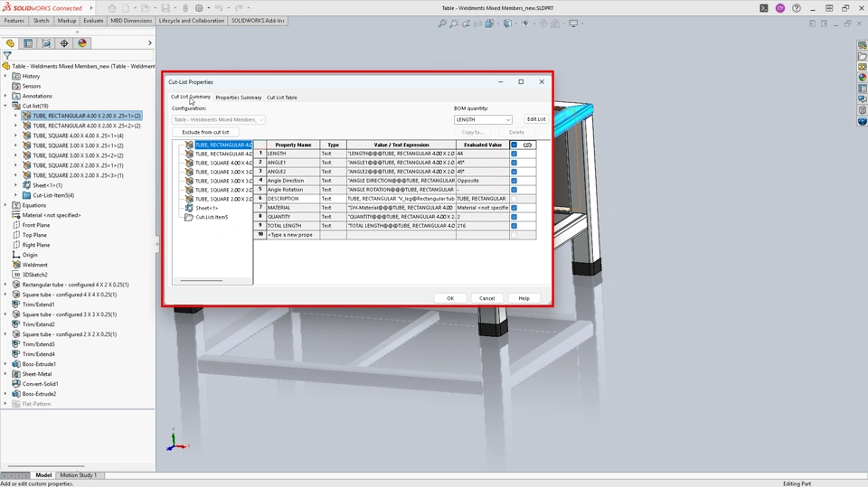Click the Zoom to Fit icon
This screenshot has height=487, width=868.
click(442, 23)
